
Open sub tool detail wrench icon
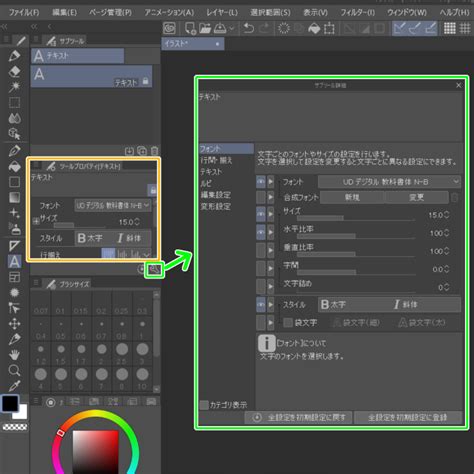click(154, 269)
